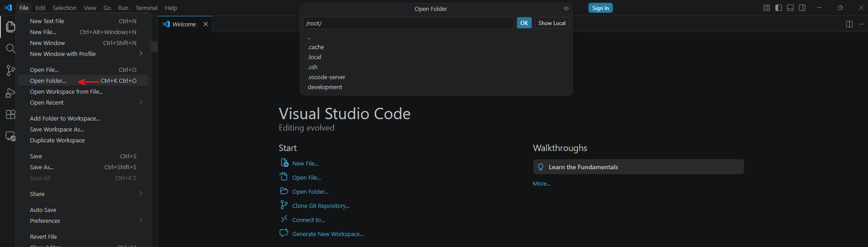
Task: Choose New File... in the File menu
Action: [x=83, y=32]
